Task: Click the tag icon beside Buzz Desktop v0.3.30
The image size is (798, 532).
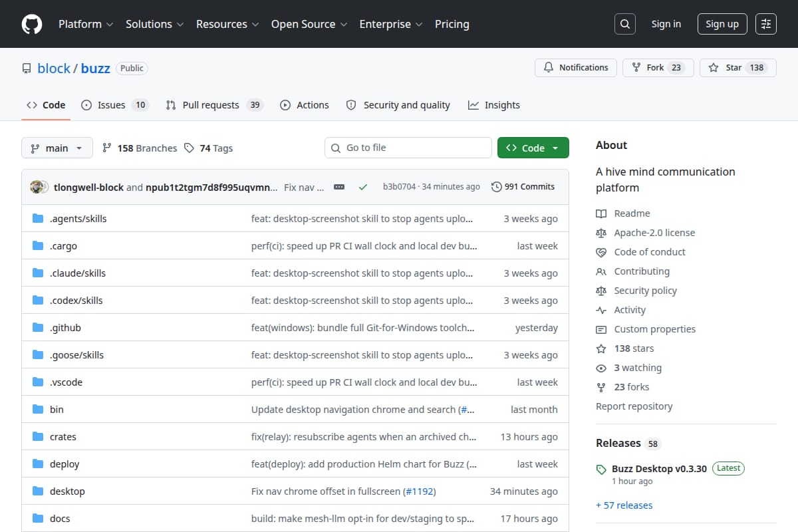Action: 601,469
